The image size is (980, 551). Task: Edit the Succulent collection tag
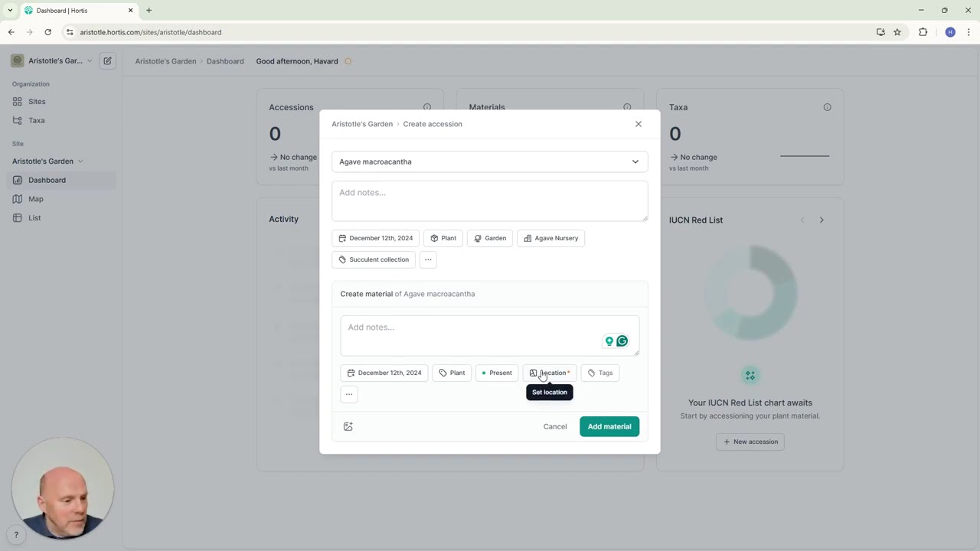click(x=374, y=259)
